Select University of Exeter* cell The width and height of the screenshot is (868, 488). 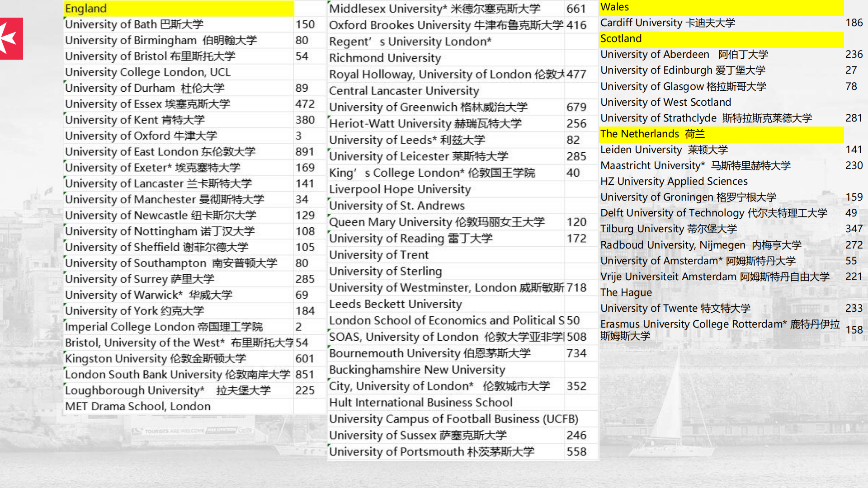click(x=179, y=167)
